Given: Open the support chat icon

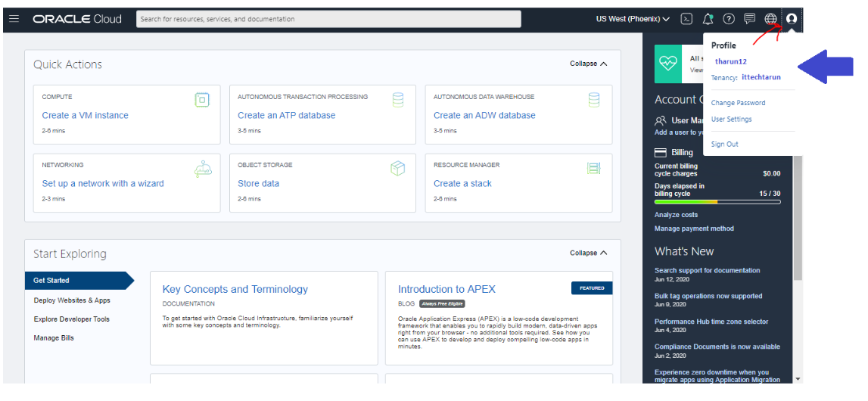Looking at the screenshot, I should point(749,19).
